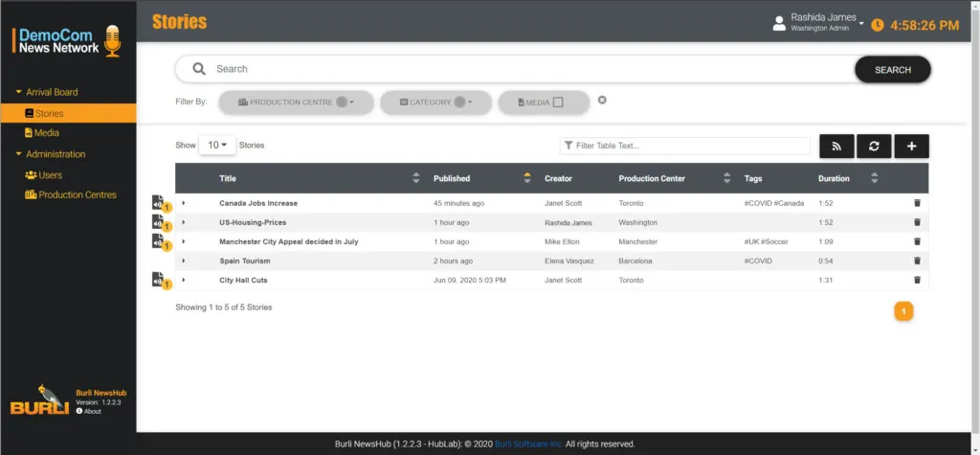This screenshot has height=455, width=980.
Task: Open the Show 10 stories dropdown
Action: pyautogui.click(x=217, y=146)
